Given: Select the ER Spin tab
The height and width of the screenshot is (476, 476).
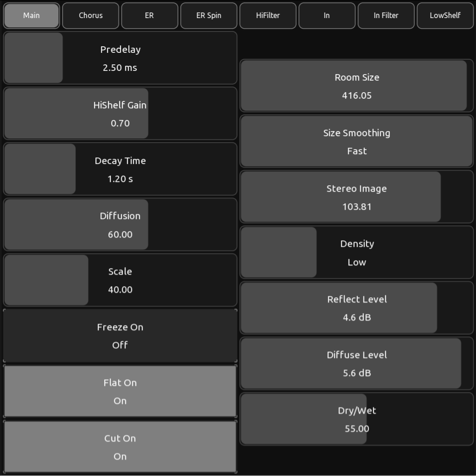Looking at the screenshot, I should pyautogui.click(x=208, y=16).
